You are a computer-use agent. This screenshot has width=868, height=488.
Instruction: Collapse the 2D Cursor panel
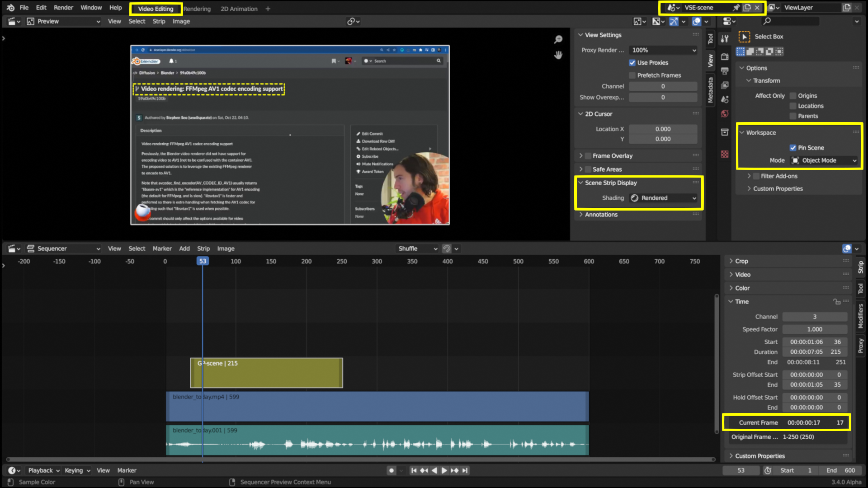point(599,114)
